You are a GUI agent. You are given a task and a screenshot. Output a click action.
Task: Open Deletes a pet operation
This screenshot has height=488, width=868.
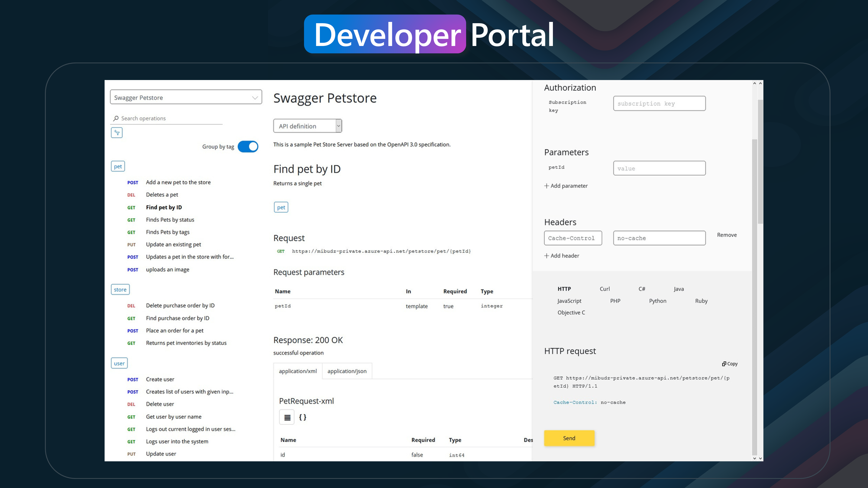162,195
